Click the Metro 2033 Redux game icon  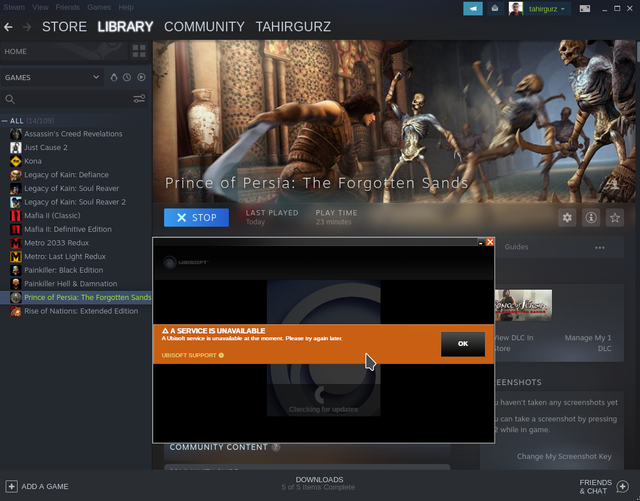point(16,243)
